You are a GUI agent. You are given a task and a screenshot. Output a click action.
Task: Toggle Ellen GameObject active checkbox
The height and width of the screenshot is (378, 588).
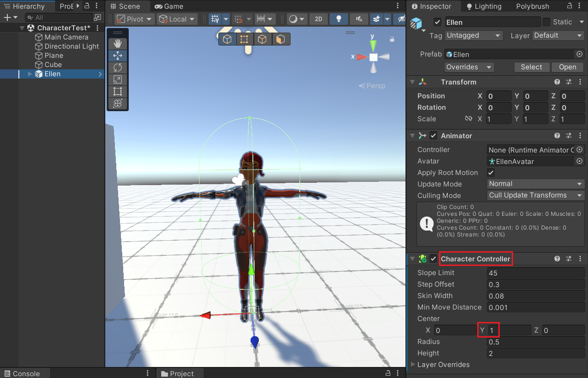click(x=437, y=22)
